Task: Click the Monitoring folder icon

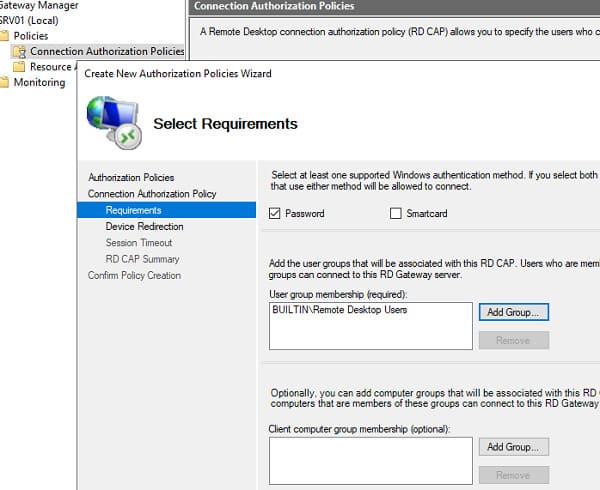Action: 6,83
